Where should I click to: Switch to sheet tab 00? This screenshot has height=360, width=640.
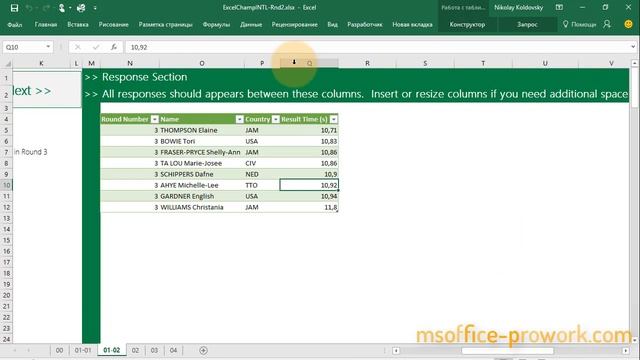60,350
